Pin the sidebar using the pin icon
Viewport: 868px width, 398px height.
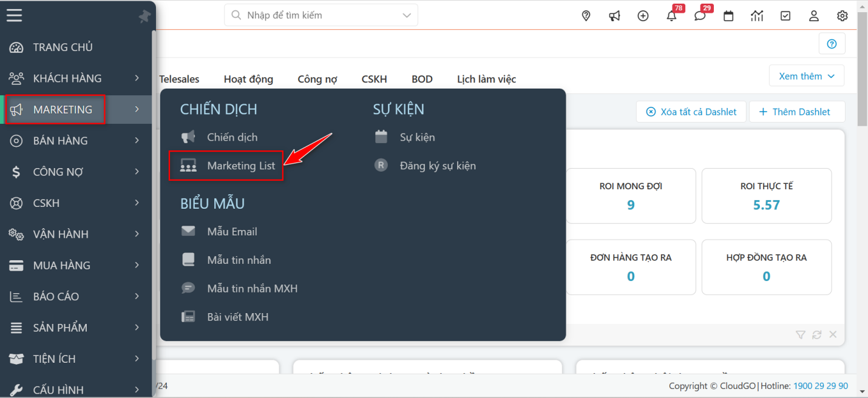(144, 16)
